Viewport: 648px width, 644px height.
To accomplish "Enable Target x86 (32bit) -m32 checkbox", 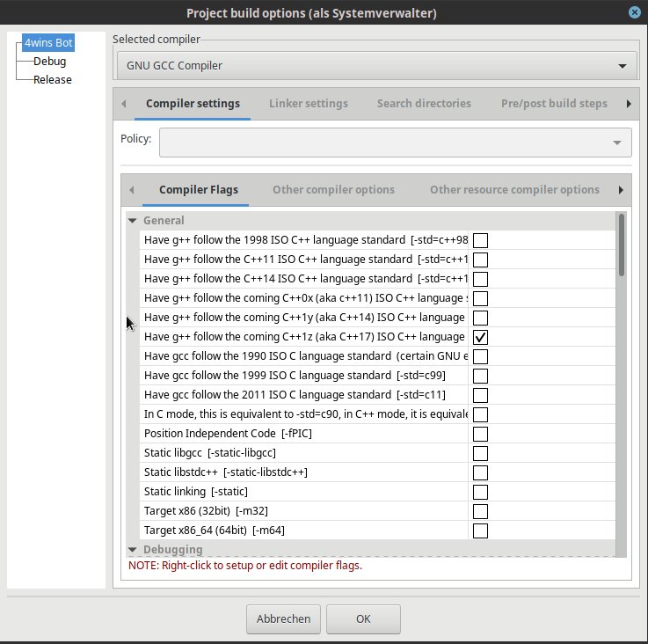I will coord(480,512).
